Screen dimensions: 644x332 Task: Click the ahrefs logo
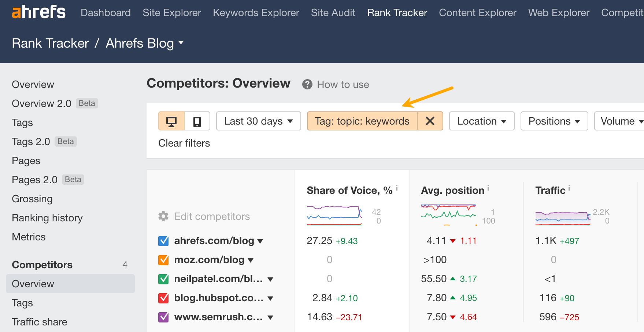pyautogui.click(x=38, y=12)
